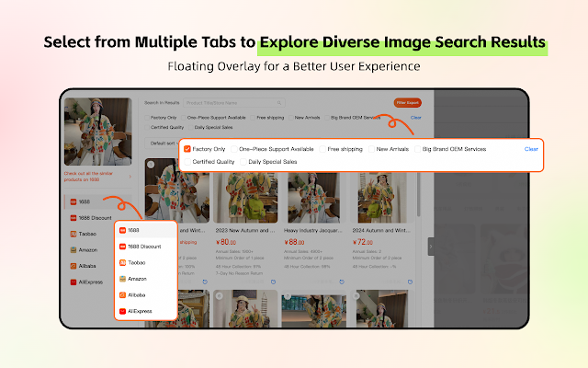Viewport: 588px width, 368px height.
Task: Click the blue icon under the ¥72.00 product
Action: pos(410,282)
